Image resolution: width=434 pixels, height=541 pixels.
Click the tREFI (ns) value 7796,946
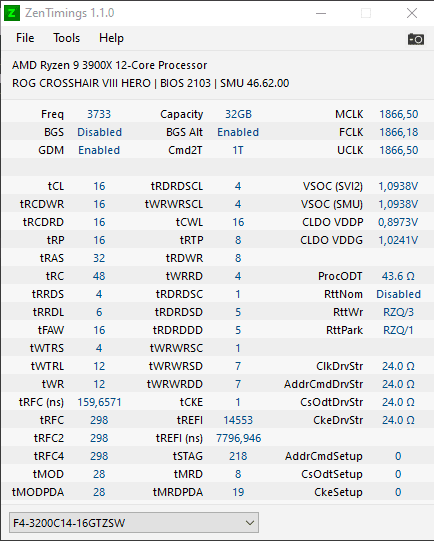239,438
